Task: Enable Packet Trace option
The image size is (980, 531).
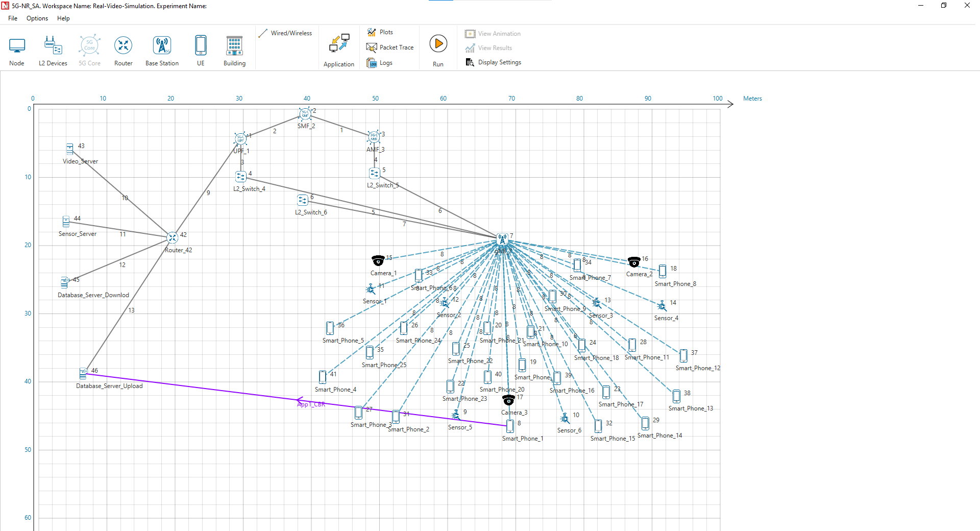Action: click(x=390, y=47)
